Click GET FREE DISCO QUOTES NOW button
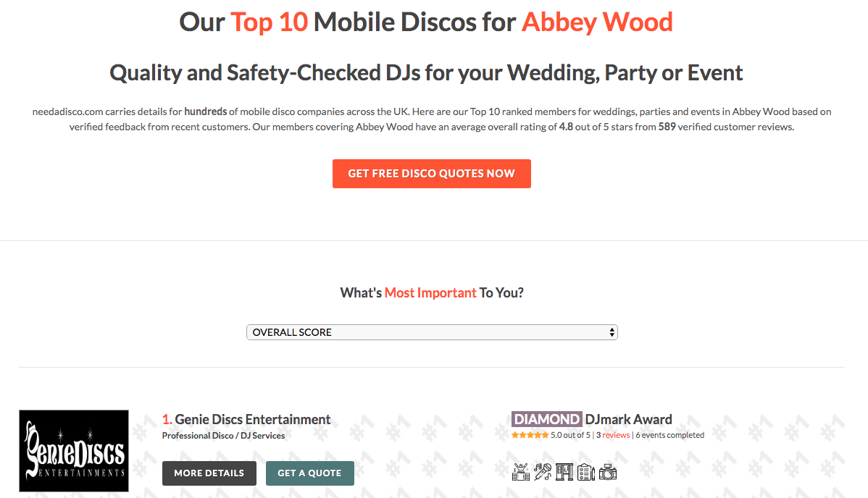The width and height of the screenshot is (868, 498). click(x=431, y=174)
